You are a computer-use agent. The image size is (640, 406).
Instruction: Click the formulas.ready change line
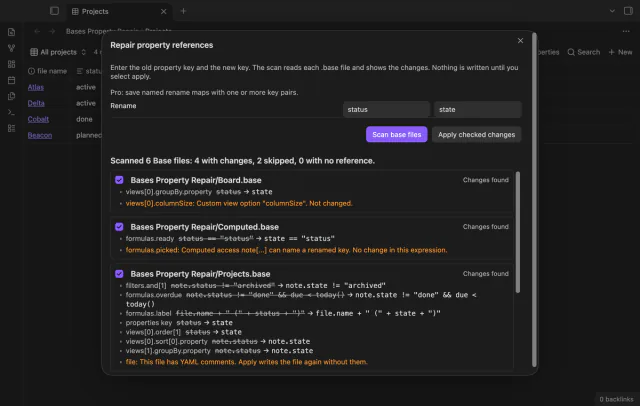point(230,239)
